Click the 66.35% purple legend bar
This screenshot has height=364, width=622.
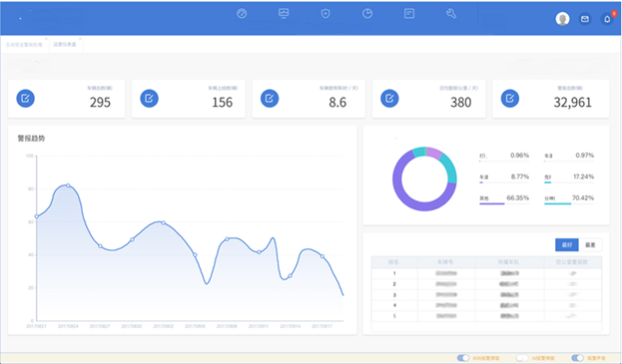pyautogui.click(x=492, y=204)
